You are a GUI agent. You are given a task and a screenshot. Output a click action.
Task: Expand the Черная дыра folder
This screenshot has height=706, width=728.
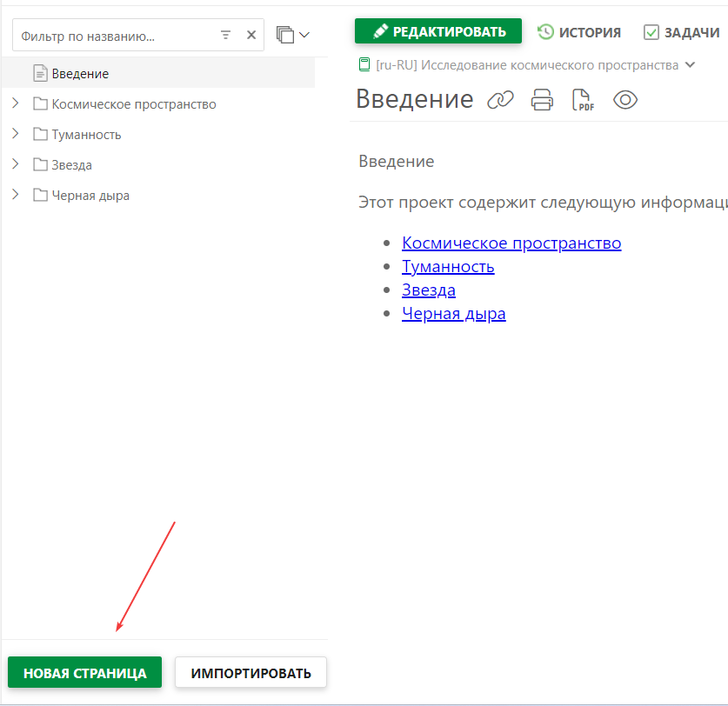tap(15, 195)
